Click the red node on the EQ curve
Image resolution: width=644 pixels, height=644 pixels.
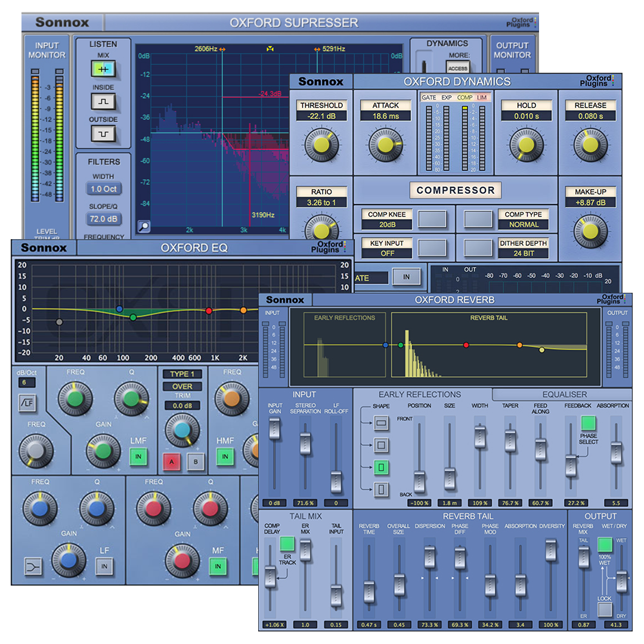(209, 311)
